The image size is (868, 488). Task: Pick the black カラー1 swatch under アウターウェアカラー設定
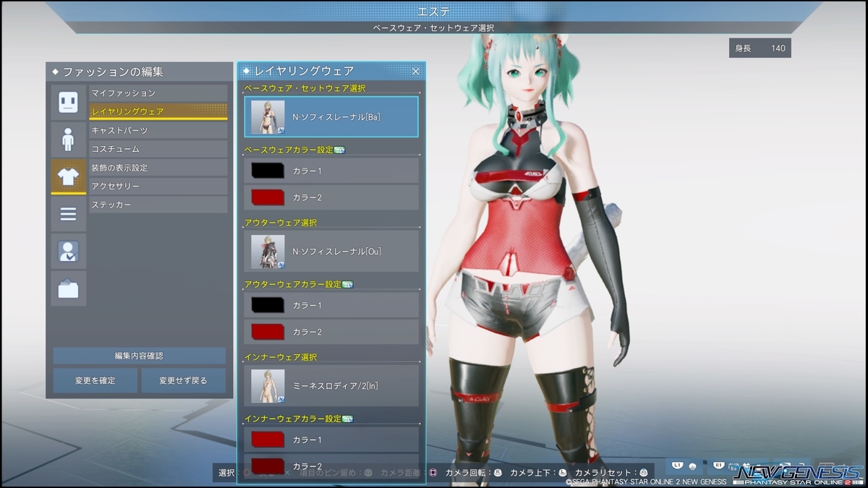[x=268, y=305]
